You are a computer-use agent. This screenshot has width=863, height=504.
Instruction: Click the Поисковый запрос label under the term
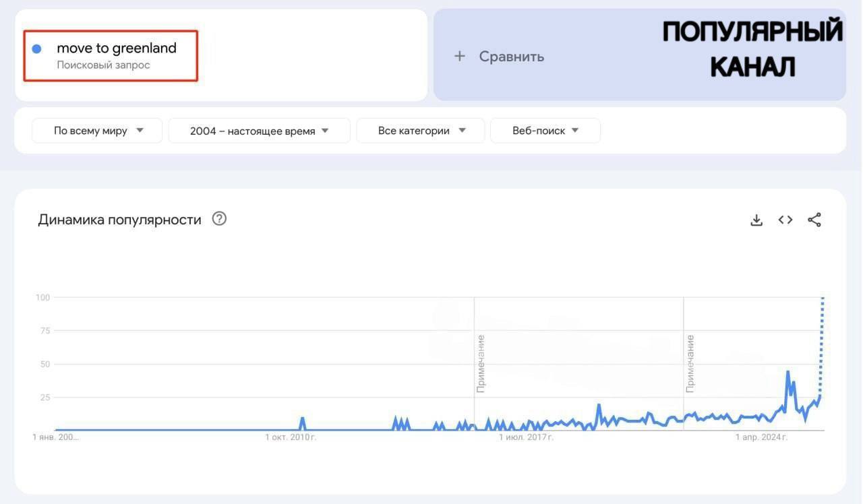pyautogui.click(x=103, y=65)
